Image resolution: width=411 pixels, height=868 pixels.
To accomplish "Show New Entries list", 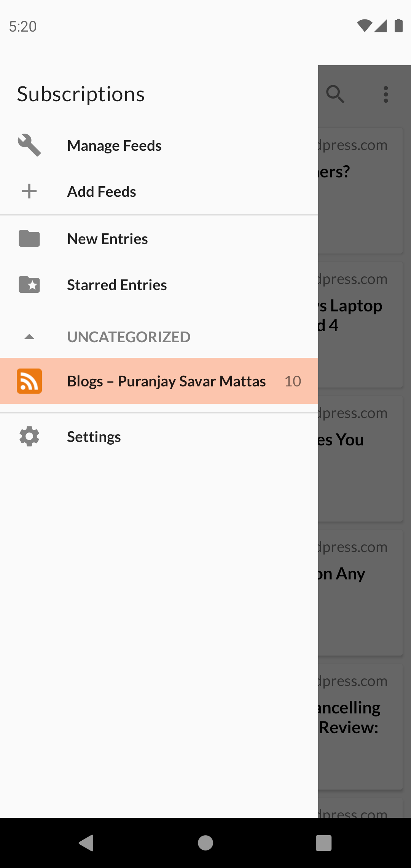I will coord(107,239).
